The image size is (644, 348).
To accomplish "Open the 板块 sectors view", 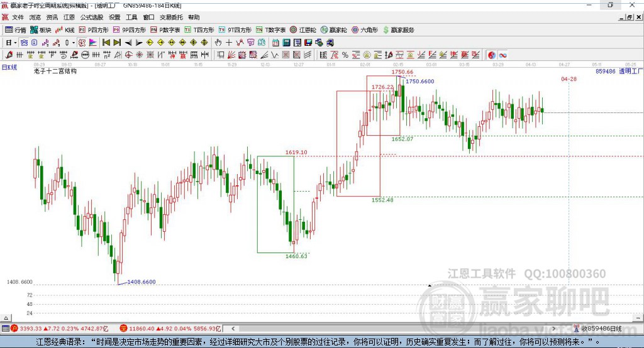I will coord(41,30).
